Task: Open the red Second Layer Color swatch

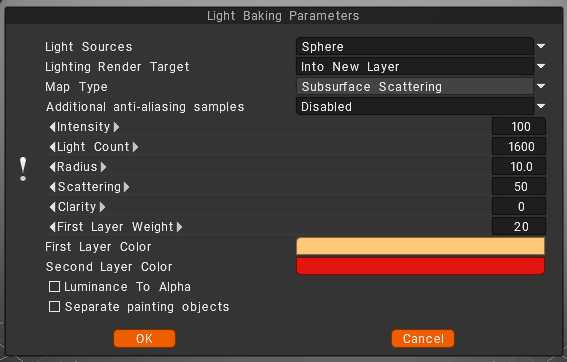Action: click(420, 266)
